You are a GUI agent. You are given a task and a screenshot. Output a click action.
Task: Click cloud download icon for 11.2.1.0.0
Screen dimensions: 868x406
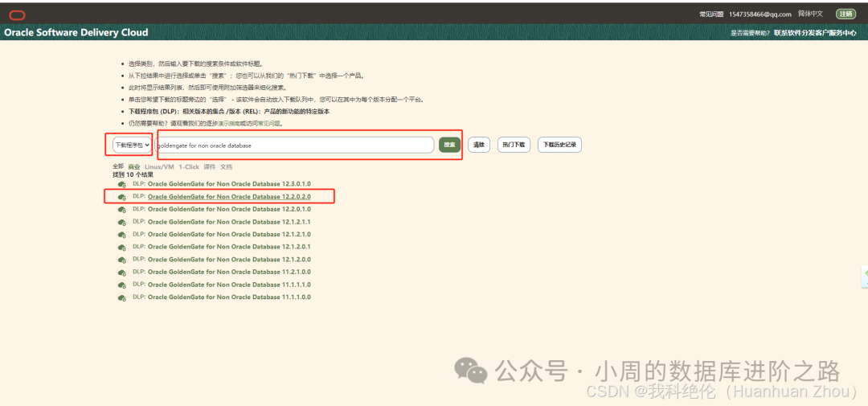122,273
